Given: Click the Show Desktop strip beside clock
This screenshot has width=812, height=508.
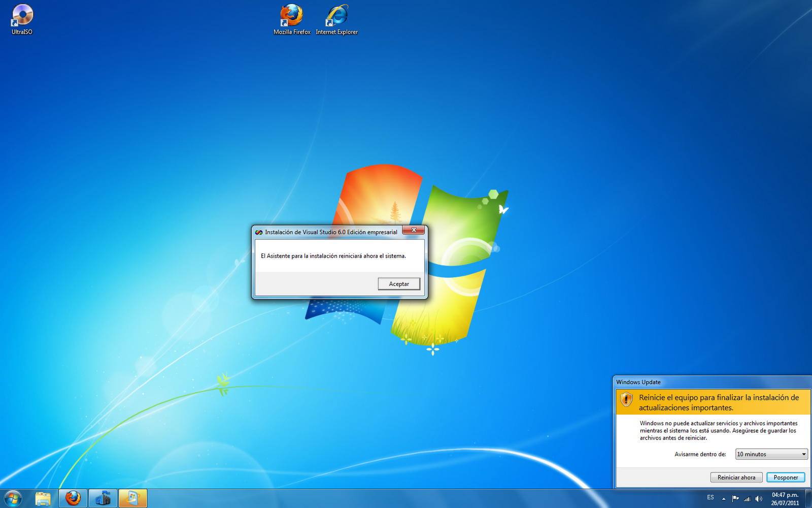Looking at the screenshot, I should point(808,498).
